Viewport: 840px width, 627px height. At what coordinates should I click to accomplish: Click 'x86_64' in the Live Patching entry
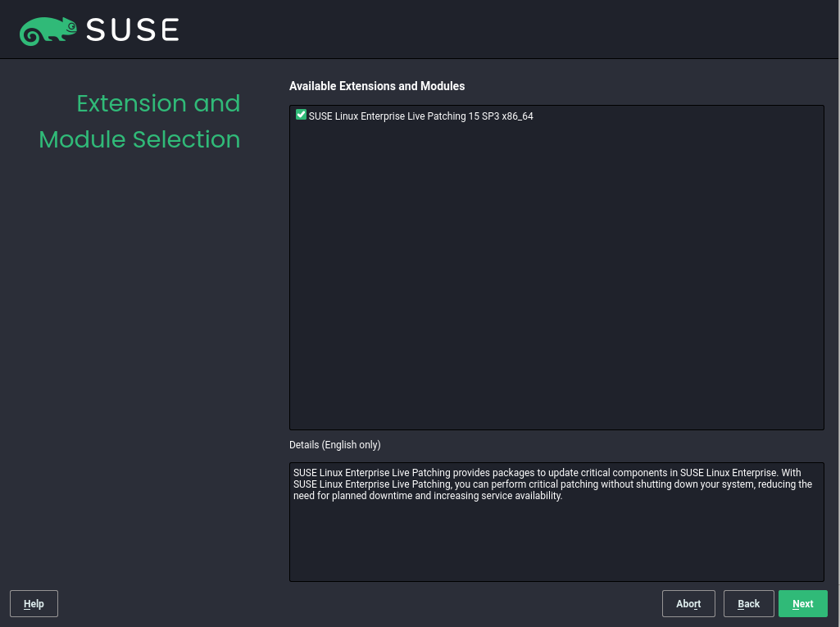tap(517, 116)
